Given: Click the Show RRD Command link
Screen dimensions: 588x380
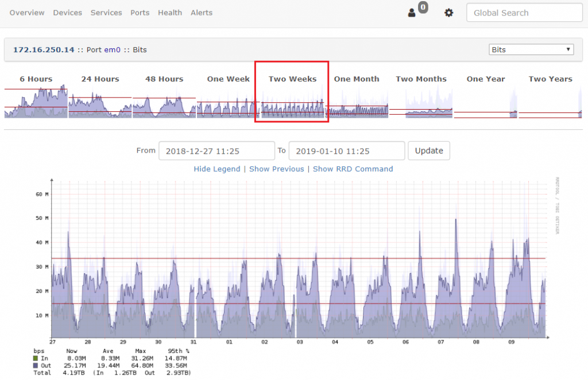Looking at the screenshot, I should coord(353,169).
